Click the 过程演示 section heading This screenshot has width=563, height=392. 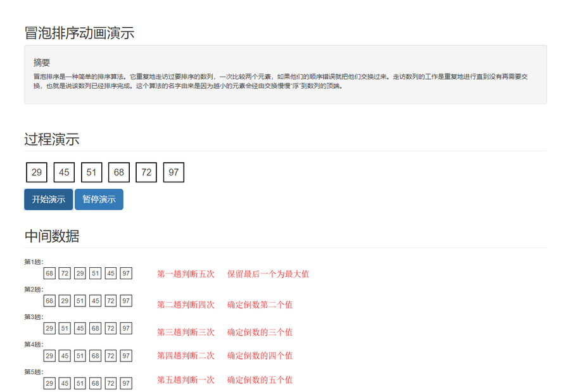(x=52, y=140)
